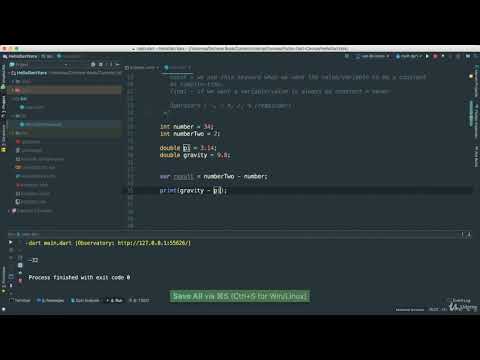Click 'gravity' inside the print statement
Viewport: 480px width, 360px height.
(x=191, y=191)
